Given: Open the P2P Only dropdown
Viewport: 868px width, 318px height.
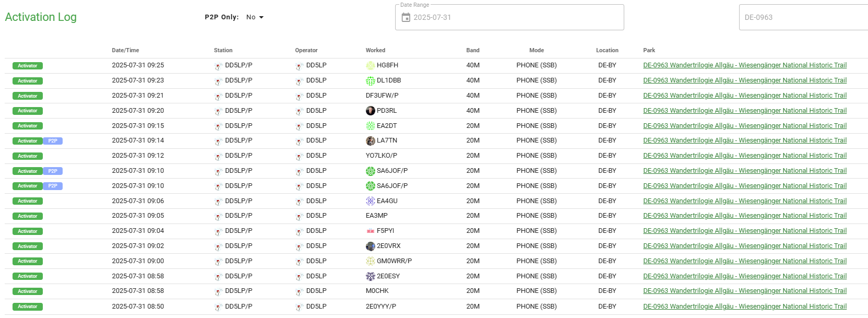Looking at the screenshot, I should point(255,17).
